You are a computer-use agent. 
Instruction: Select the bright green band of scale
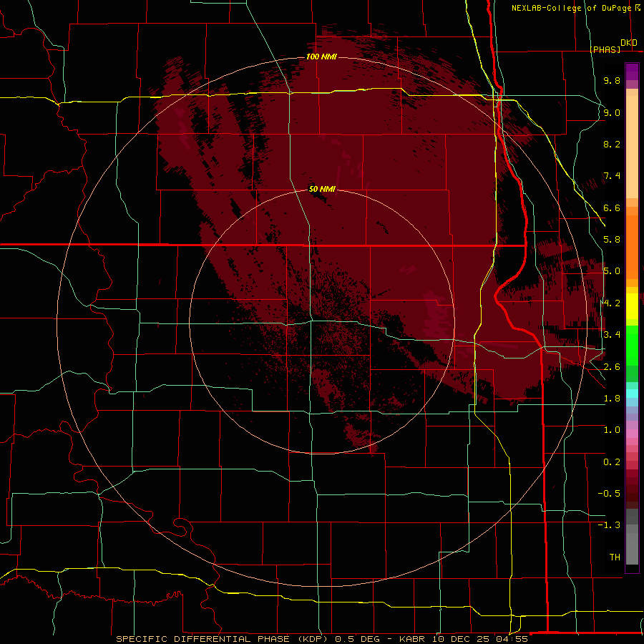pos(632,345)
